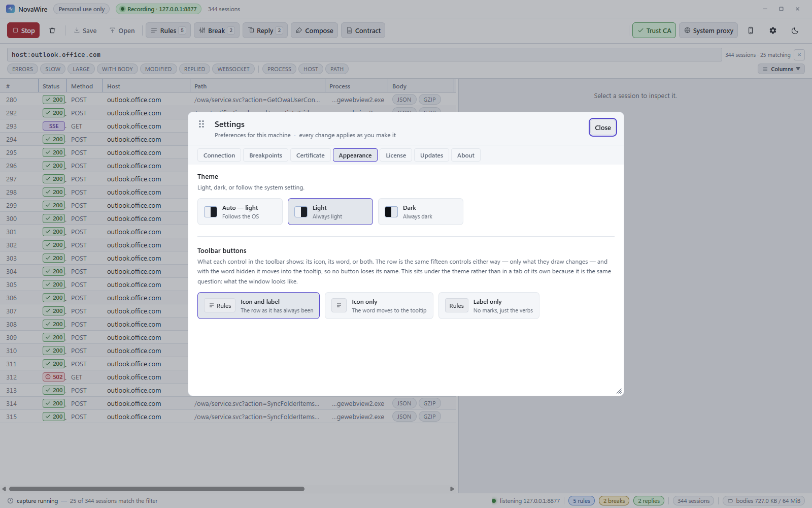
Task: Select the Dark theme option
Action: point(421,212)
